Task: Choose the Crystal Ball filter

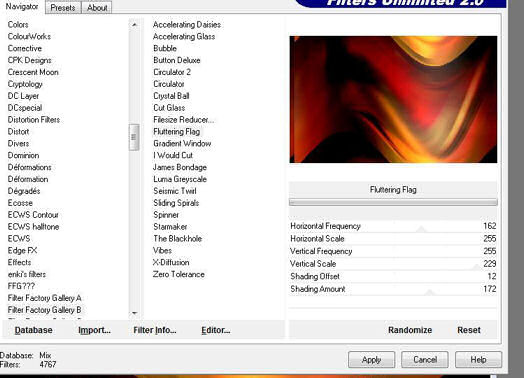Action: [171, 96]
